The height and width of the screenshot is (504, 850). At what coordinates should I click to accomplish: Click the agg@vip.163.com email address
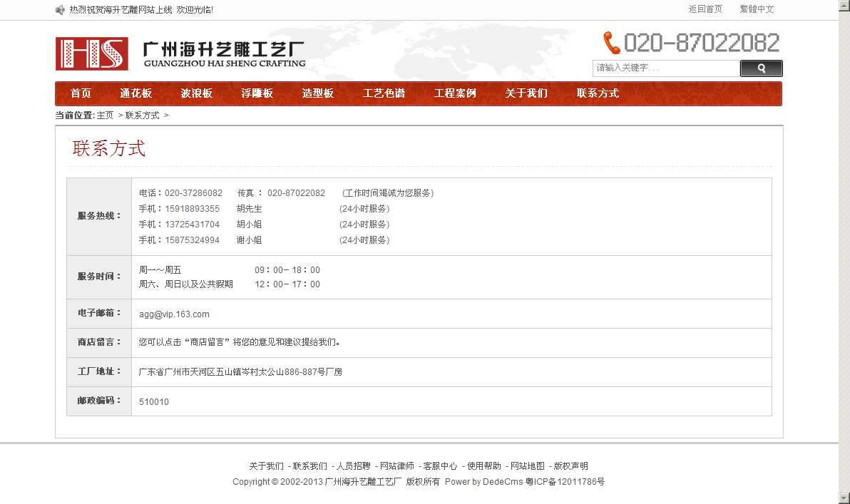coord(174,314)
